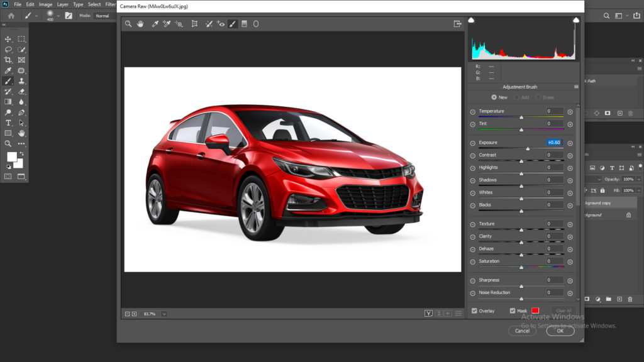Select the Add brush radio button

pyautogui.click(x=516, y=97)
